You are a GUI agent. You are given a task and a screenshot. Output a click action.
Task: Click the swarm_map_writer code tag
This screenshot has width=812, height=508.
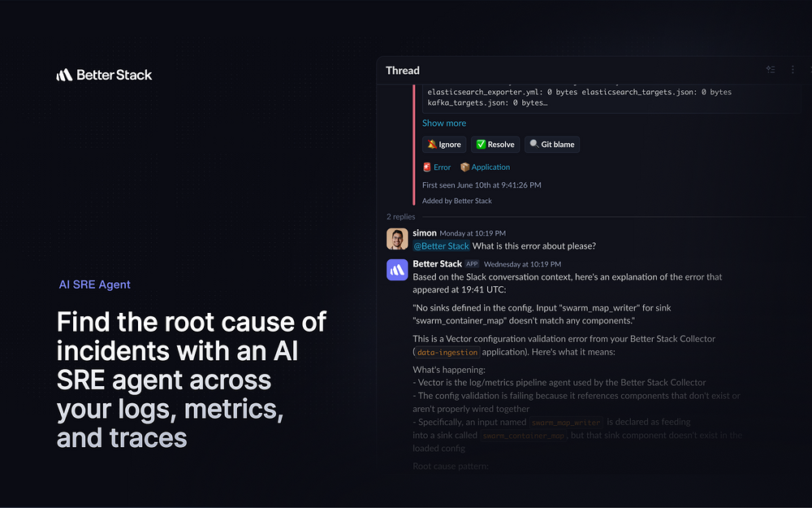point(566,423)
